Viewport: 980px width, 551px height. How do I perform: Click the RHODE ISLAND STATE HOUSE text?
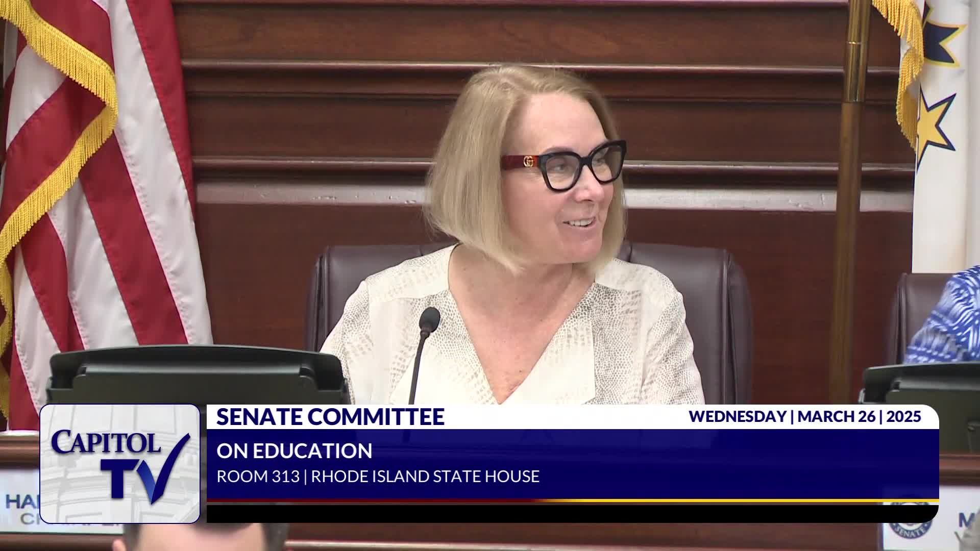coord(425,477)
